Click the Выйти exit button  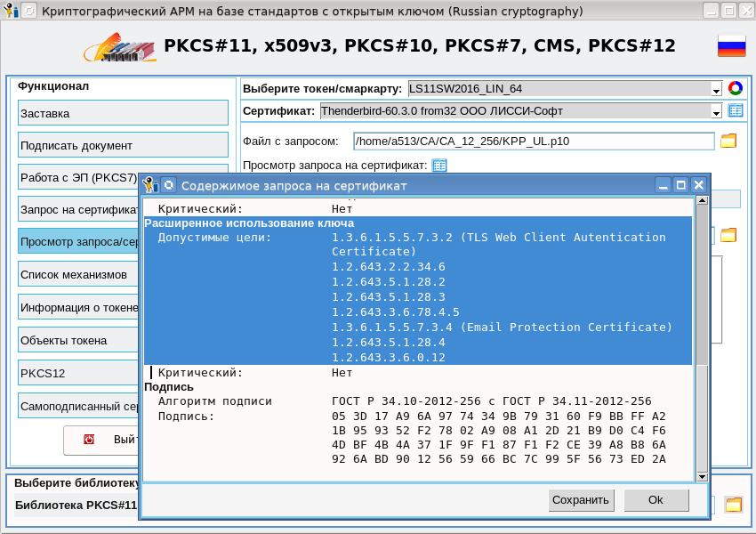(101, 440)
